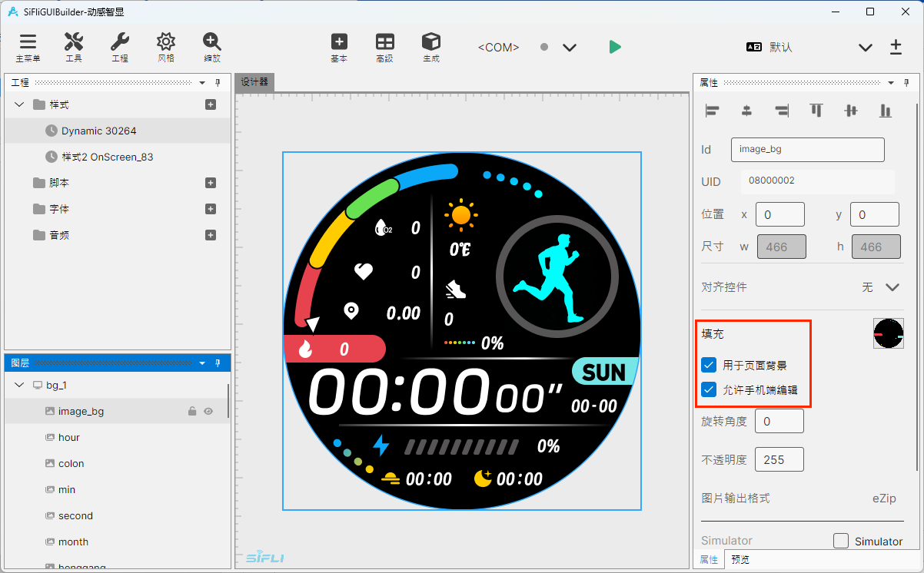Click the align left edges icon

712,111
